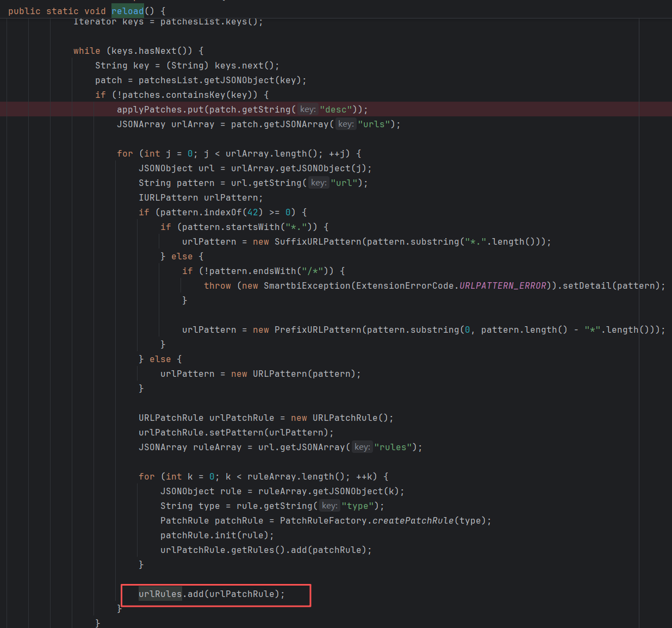Viewport: 672px width, 628px height.
Task: Click the urlRules.add(urlPatchRule) statement
Action: [211, 594]
